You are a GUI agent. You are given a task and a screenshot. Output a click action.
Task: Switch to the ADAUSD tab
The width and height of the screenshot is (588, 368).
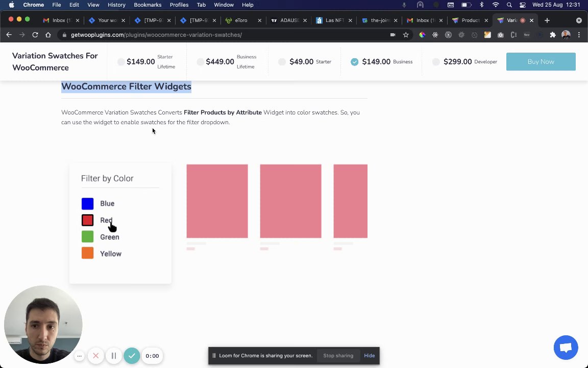pos(289,20)
